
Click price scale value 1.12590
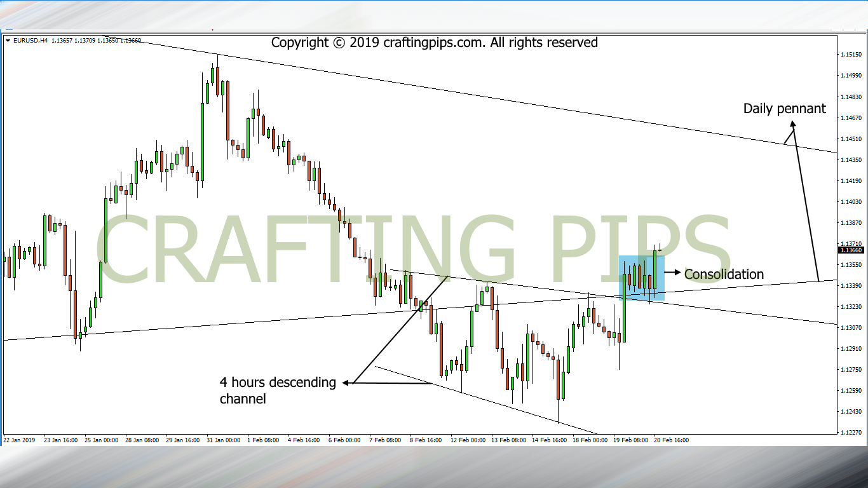pyautogui.click(x=851, y=390)
